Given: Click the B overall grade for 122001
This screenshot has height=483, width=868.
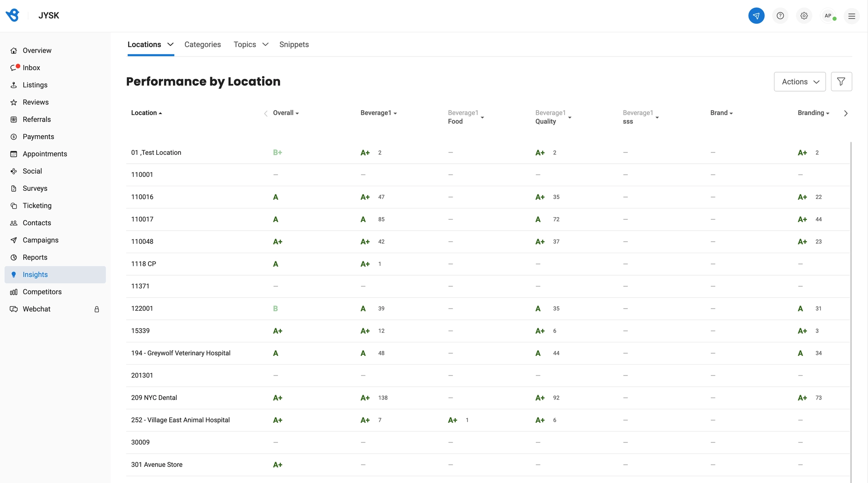Looking at the screenshot, I should pyautogui.click(x=275, y=309).
